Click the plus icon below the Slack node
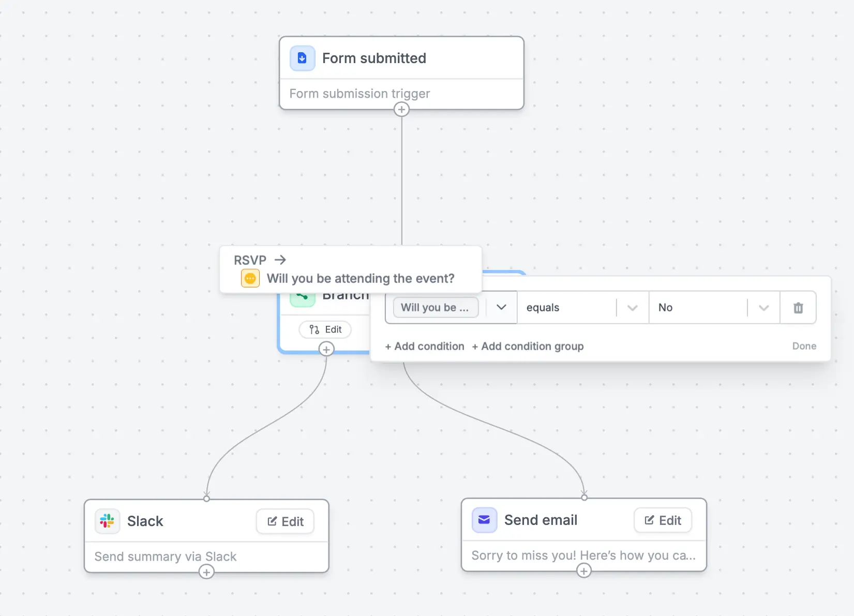 tap(206, 572)
